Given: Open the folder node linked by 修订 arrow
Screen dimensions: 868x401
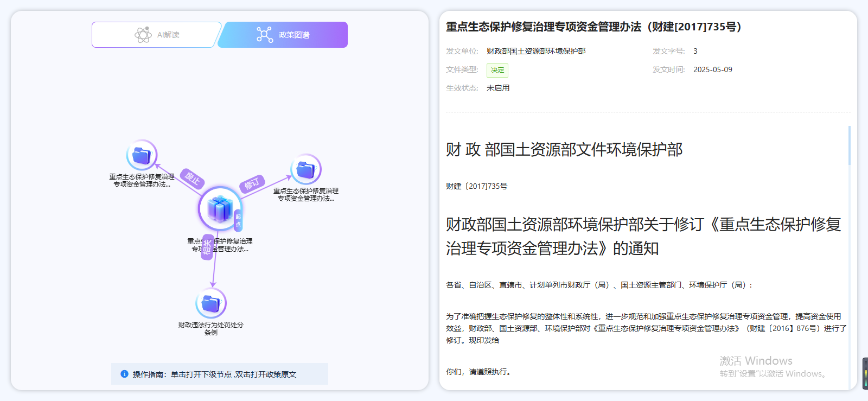Looking at the screenshot, I should [x=306, y=170].
